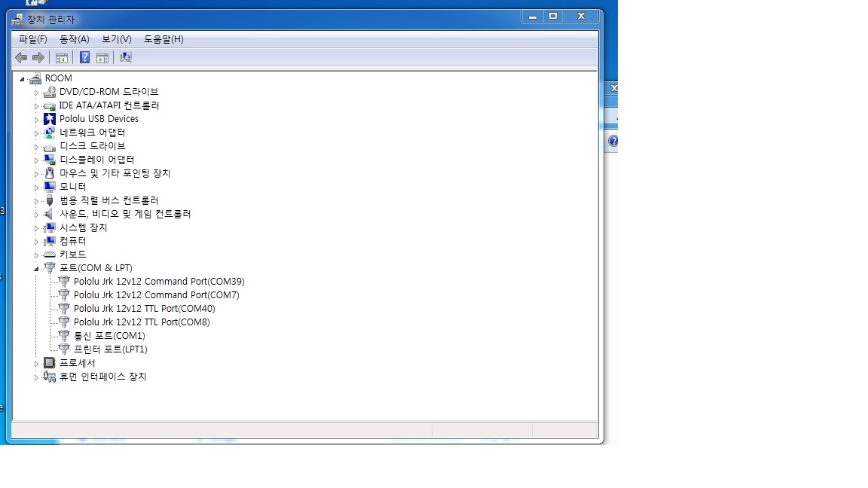868x488 pixels.
Task: Click the 시스템 장치 icon
Action: [x=49, y=227]
